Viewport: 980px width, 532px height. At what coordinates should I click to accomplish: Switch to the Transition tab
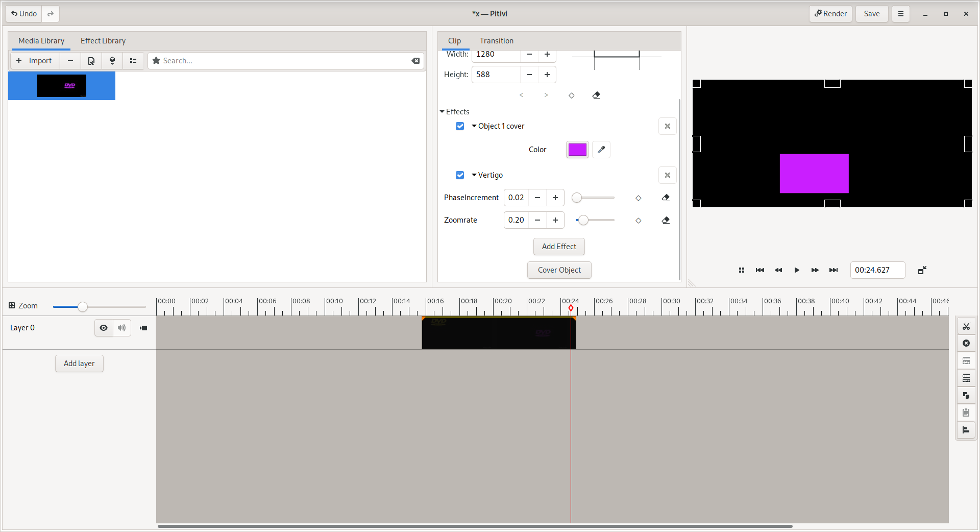[x=496, y=41]
